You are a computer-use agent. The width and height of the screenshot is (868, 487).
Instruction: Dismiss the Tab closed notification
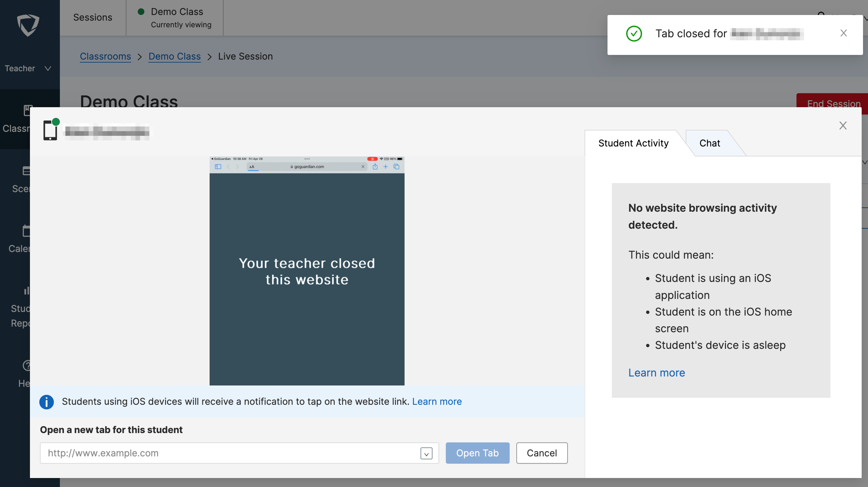click(x=843, y=33)
